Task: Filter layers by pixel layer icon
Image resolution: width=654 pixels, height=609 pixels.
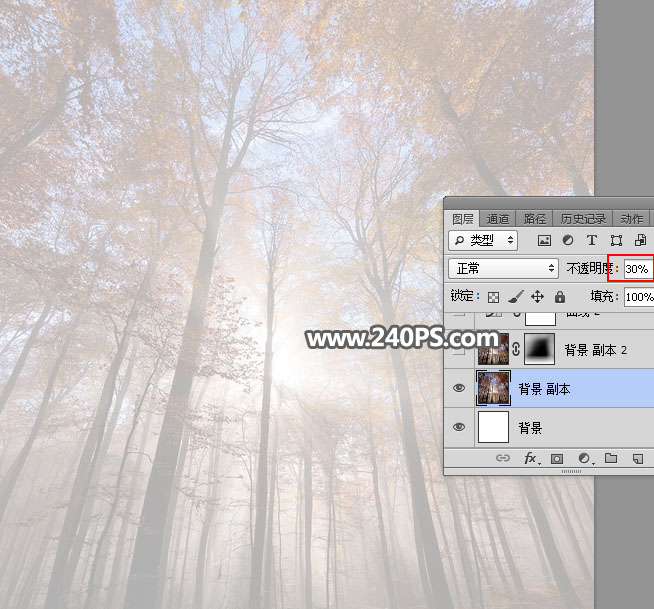Action: coord(544,241)
